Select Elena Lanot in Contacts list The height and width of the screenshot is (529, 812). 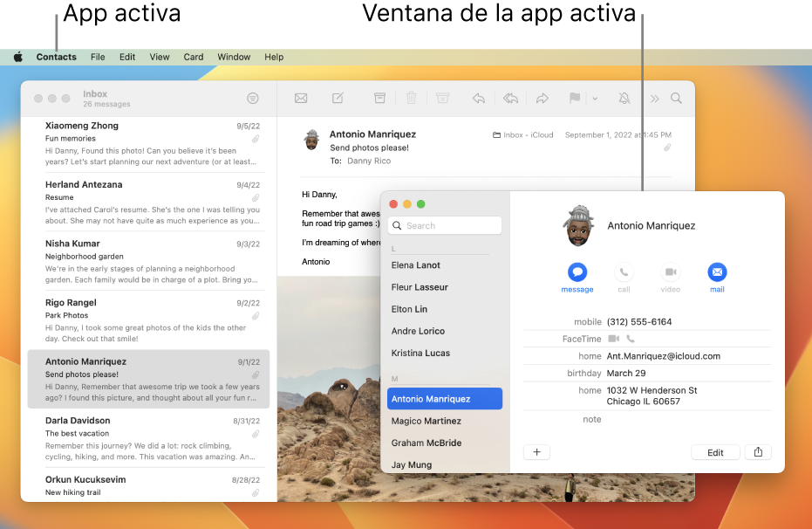pos(416,265)
